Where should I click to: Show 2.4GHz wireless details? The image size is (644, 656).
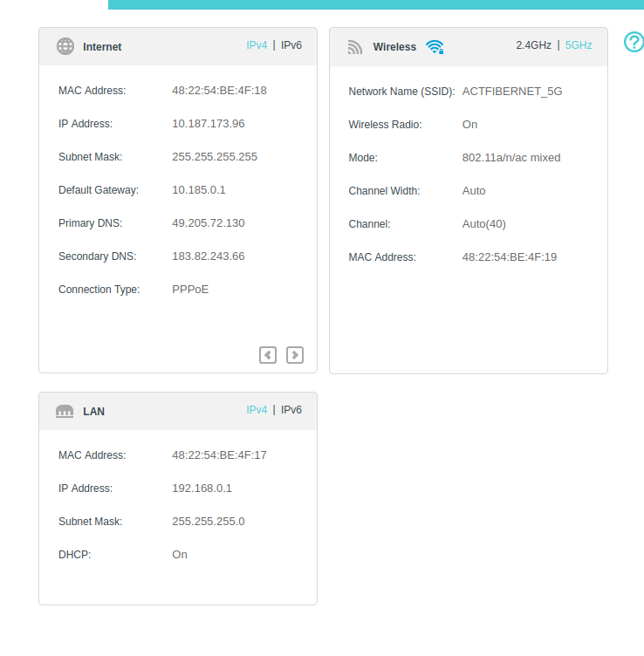pyautogui.click(x=533, y=45)
